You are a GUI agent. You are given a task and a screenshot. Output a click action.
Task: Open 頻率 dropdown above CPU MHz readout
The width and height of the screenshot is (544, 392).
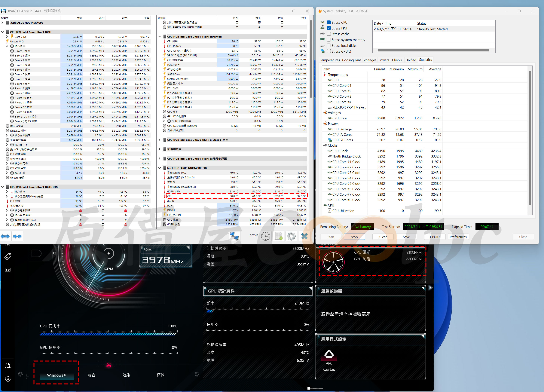coord(165,250)
